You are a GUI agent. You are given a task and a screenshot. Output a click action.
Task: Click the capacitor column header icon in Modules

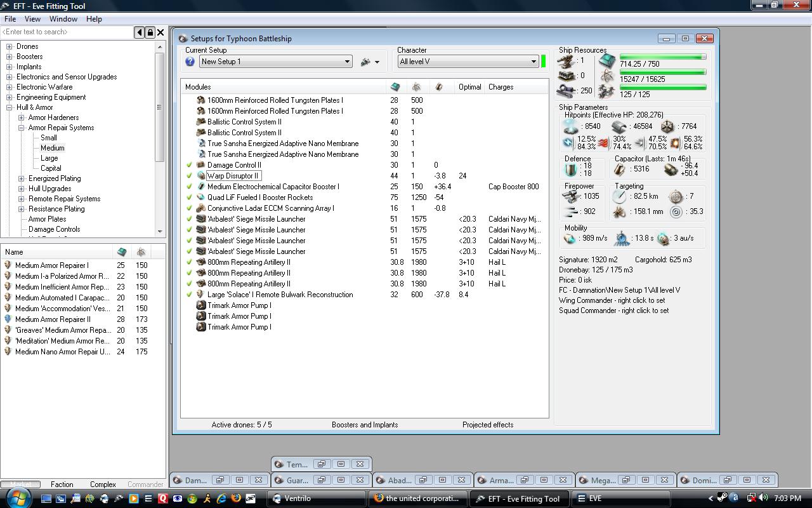click(438, 87)
